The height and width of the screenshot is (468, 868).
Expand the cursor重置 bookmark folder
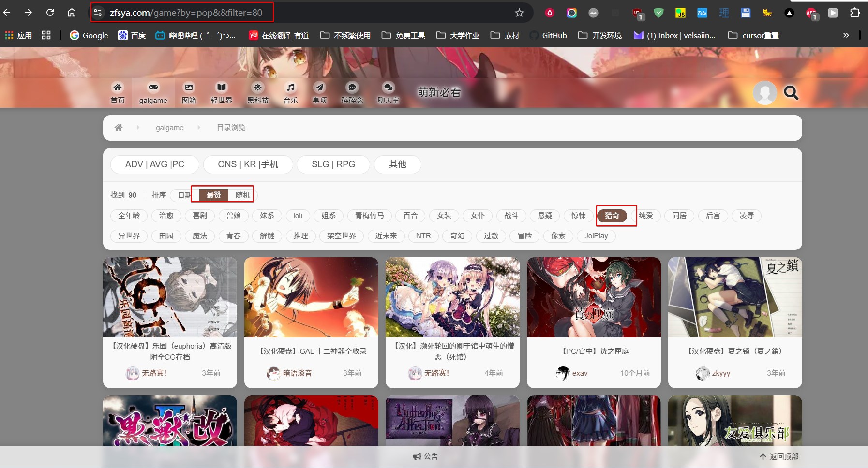(x=753, y=35)
